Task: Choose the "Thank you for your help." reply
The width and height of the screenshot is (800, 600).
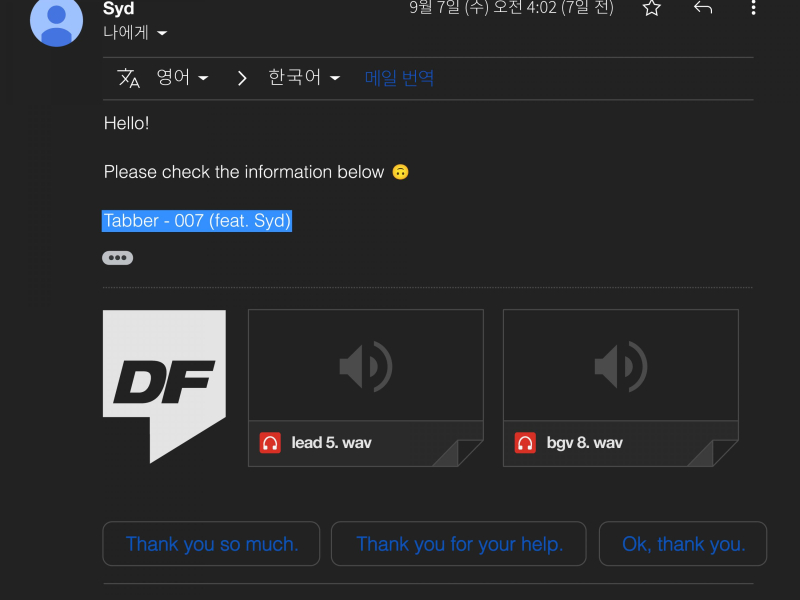Action: pyautogui.click(x=459, y=544)
